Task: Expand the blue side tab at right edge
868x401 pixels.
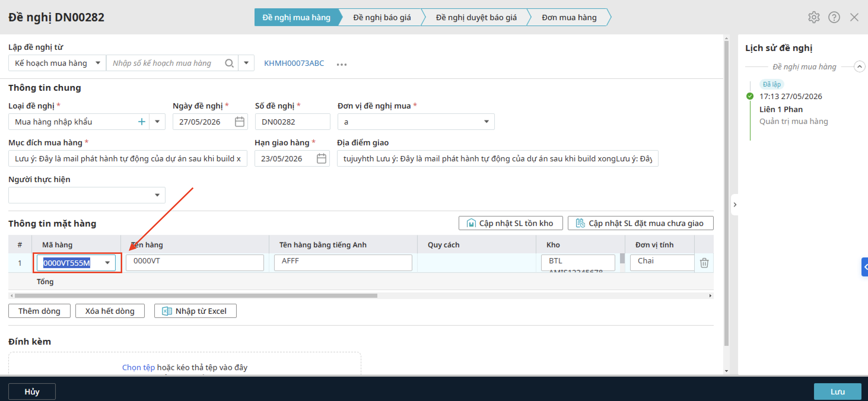Action: tap(865, 267)
